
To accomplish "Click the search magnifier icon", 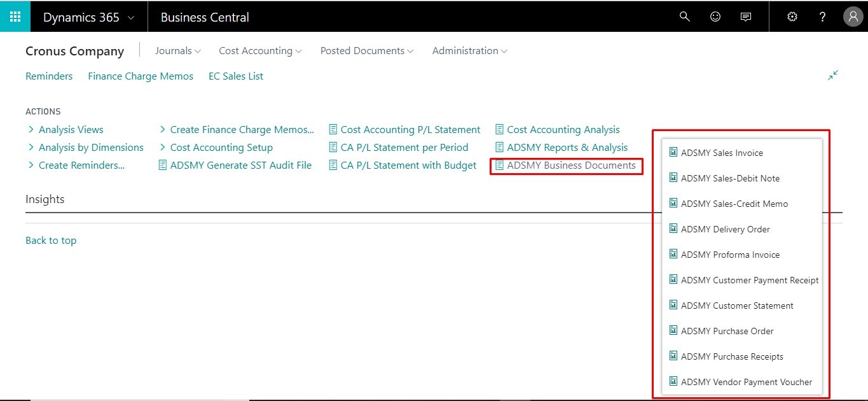I will point(685,17).
